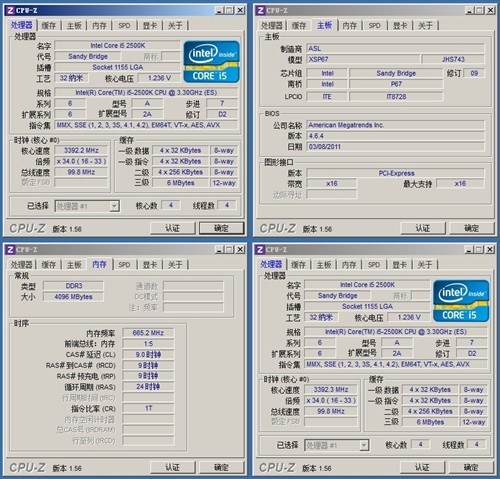The height and width of the screenshot is (479, 500).
Task: Click 认证 button in top-left window
Action: (173, 228)
